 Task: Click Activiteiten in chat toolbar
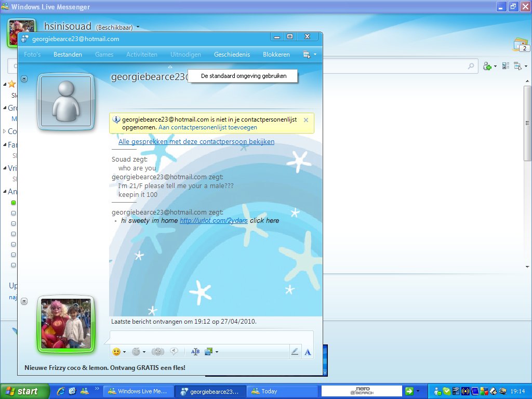pos(142,54)
